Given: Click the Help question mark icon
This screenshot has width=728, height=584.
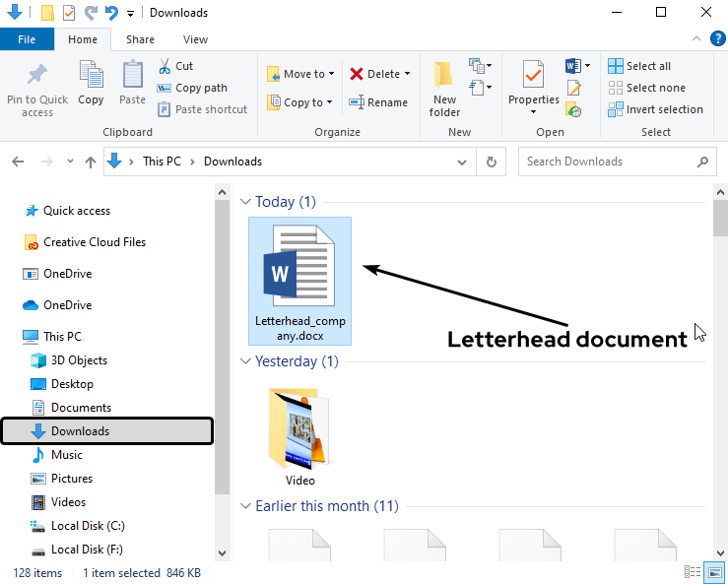Looking at the screenshot, I should click(x=718, y=39).
